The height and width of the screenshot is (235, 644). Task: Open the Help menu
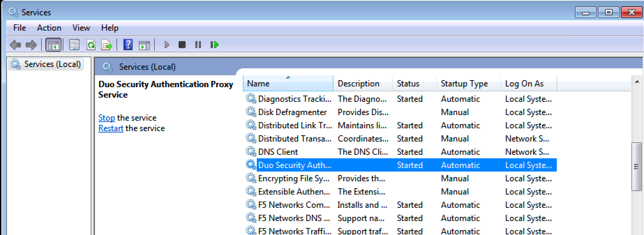click(x=110, y=28)
